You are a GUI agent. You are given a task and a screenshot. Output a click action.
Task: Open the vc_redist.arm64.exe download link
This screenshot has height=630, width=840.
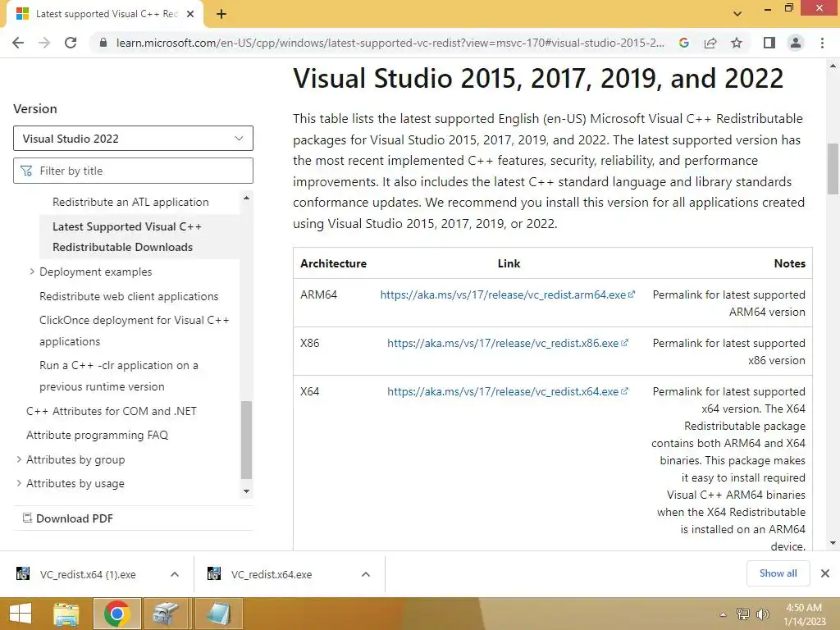[x=507, y=294]
